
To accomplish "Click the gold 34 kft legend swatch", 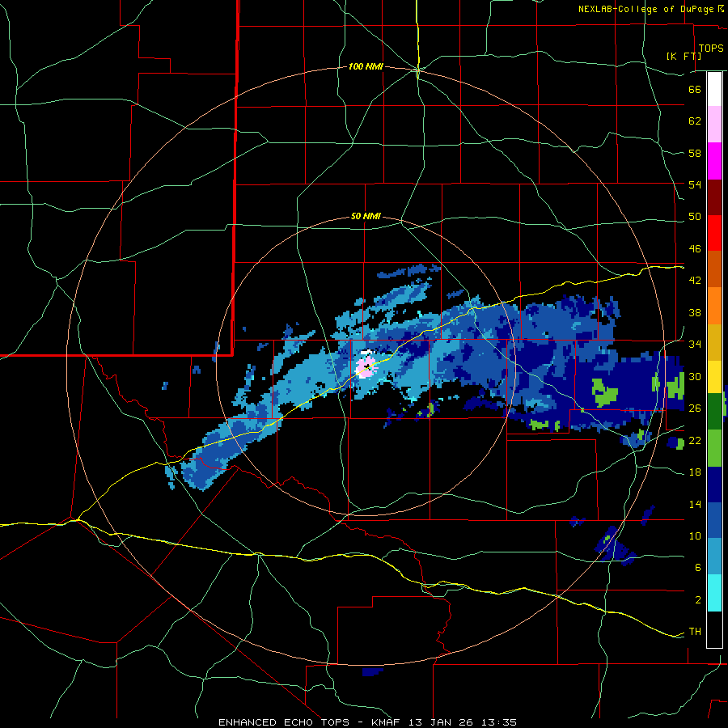I will (x=714, y=342).
